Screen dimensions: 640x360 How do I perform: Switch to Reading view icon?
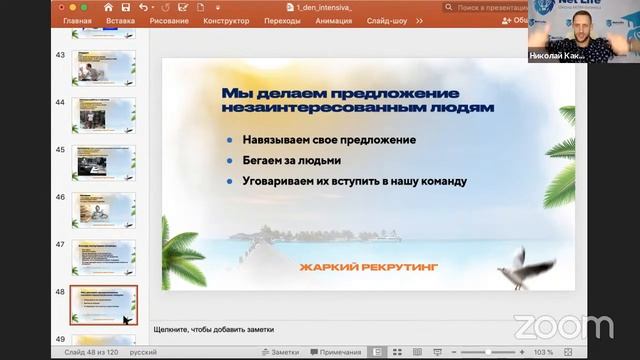click(417, 352)
